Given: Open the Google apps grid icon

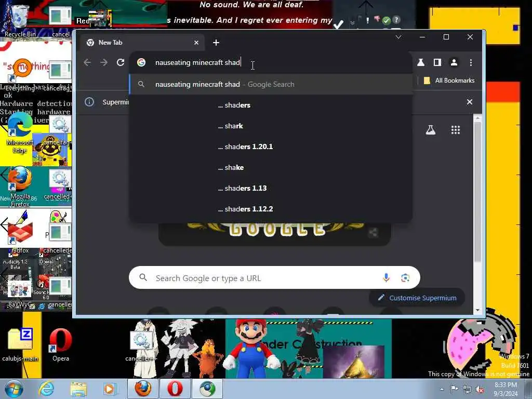Looking at the screenshot, I should 455,130.
